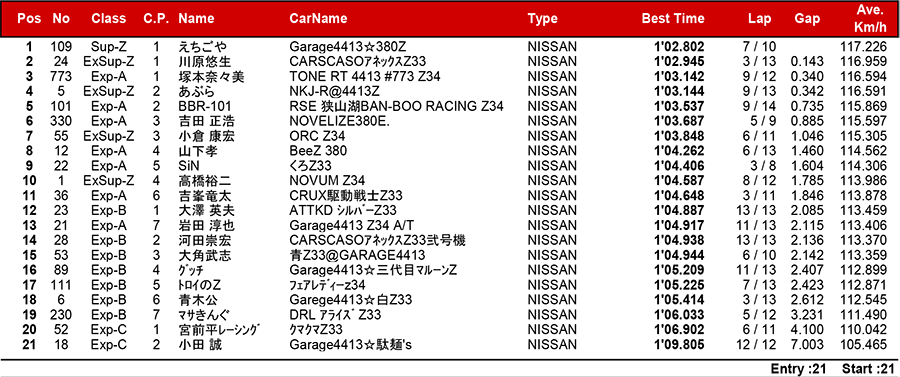
Task: Select car name NKJ-R@4413Z
Action: pyautogui.click(x=335, y=92)
